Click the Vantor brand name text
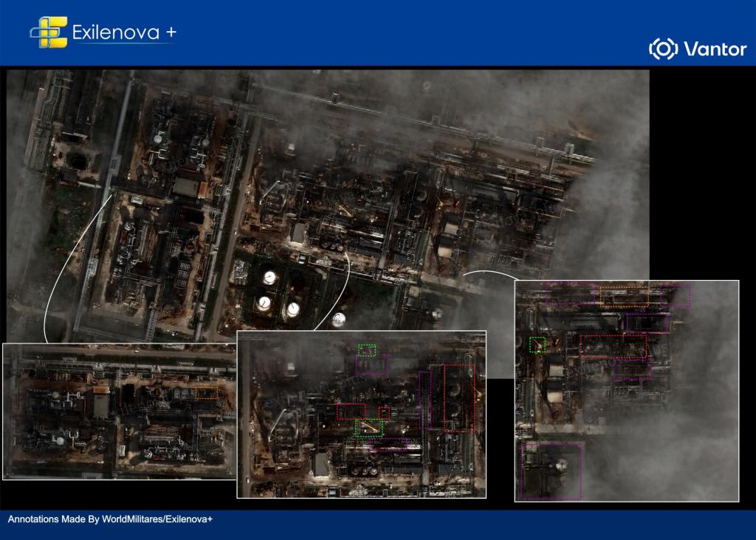This screenshot has height=540, width=756. click(715, 49)
